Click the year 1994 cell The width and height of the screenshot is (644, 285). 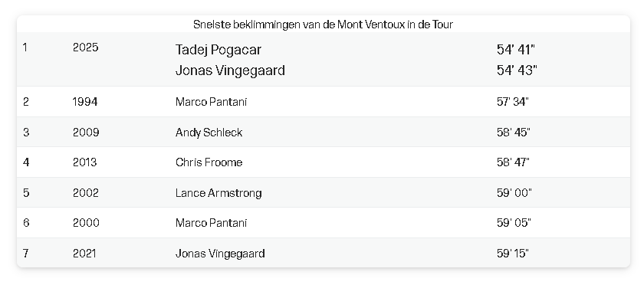pos(85,102)
